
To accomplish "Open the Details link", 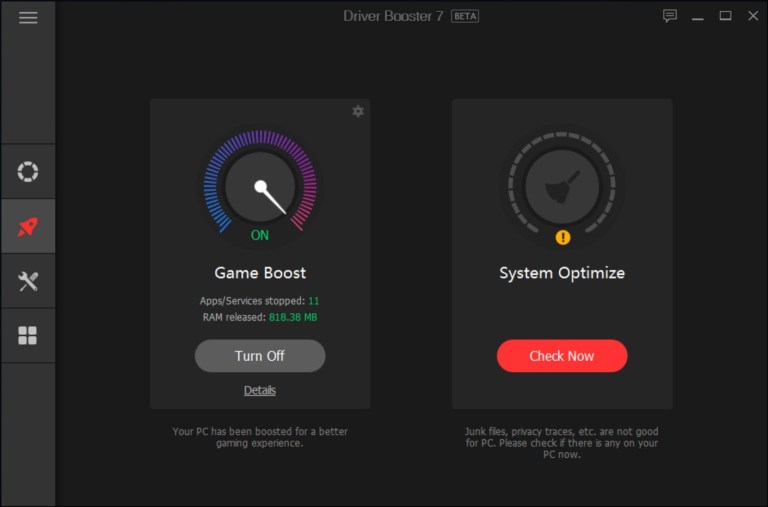I will [x=260, y=390].
